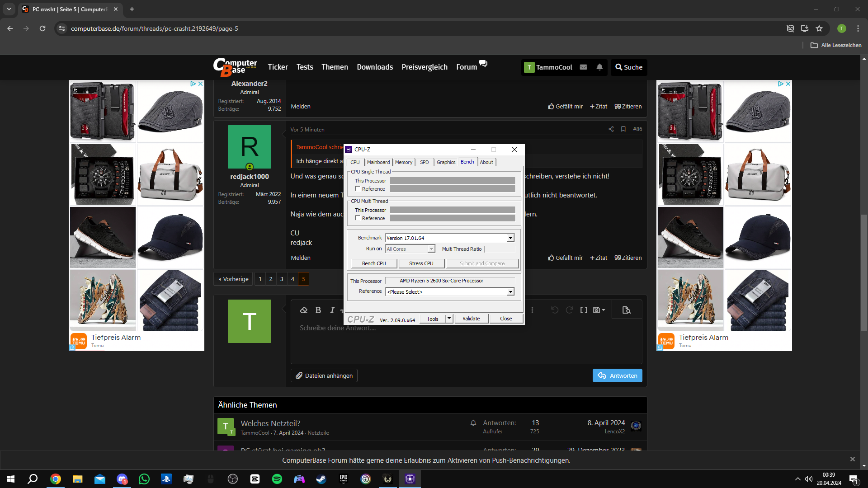Open the notification bell in site header

tap(599, 67)
